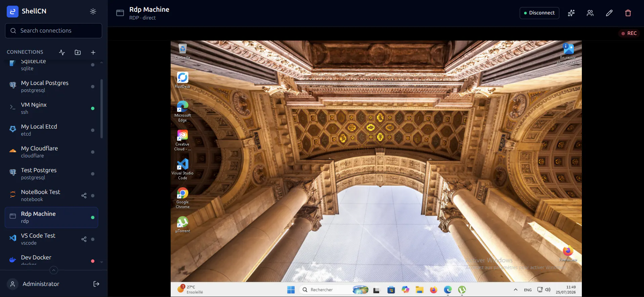
Task: Click the Rdp Machine header window icon
Action: [120, 13]
